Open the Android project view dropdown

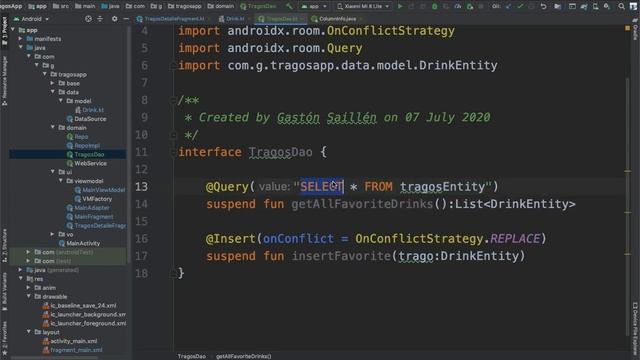tap(31, 19)
